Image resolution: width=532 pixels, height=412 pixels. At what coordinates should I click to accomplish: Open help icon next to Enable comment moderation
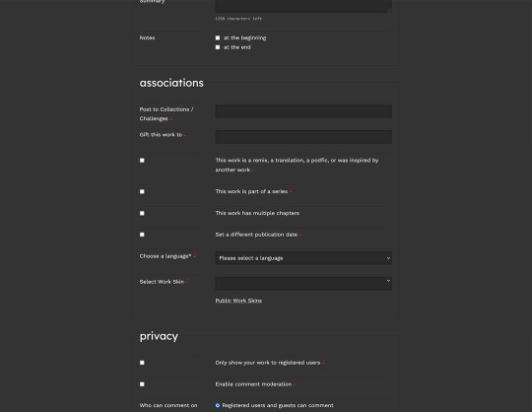coord(295,383)
